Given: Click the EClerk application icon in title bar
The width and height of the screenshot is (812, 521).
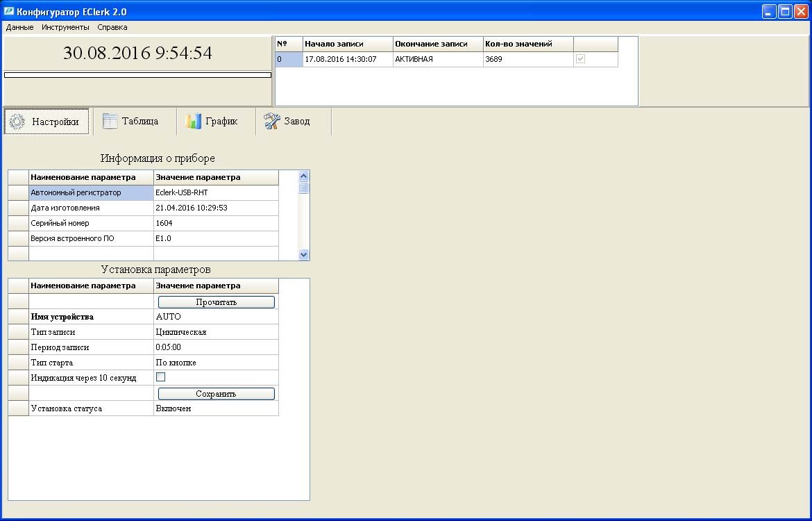Looking at the screenshot, I should pyautogui.click(x=9, y=11).
